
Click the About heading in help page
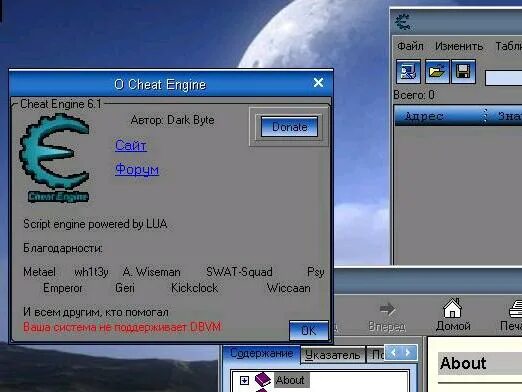[x=463, y=363]
